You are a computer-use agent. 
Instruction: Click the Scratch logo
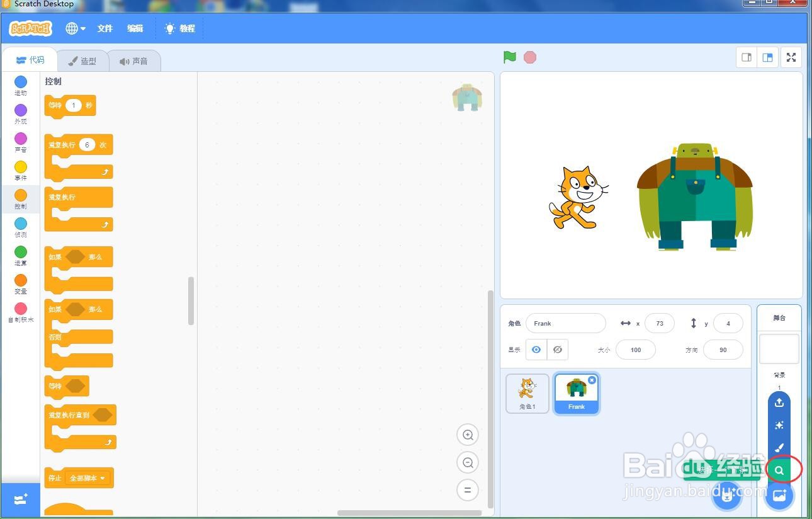tap(30, 28)
